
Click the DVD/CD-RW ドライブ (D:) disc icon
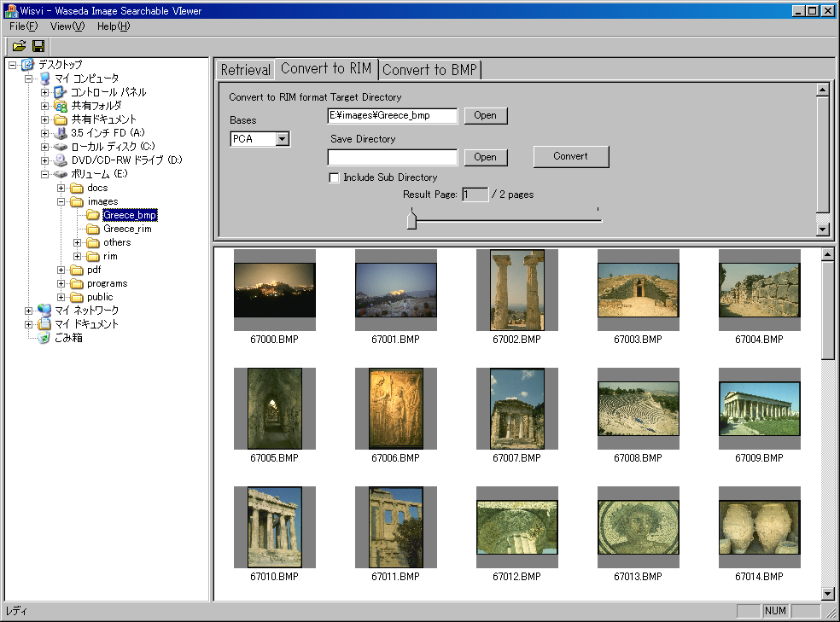click(61, 160)
